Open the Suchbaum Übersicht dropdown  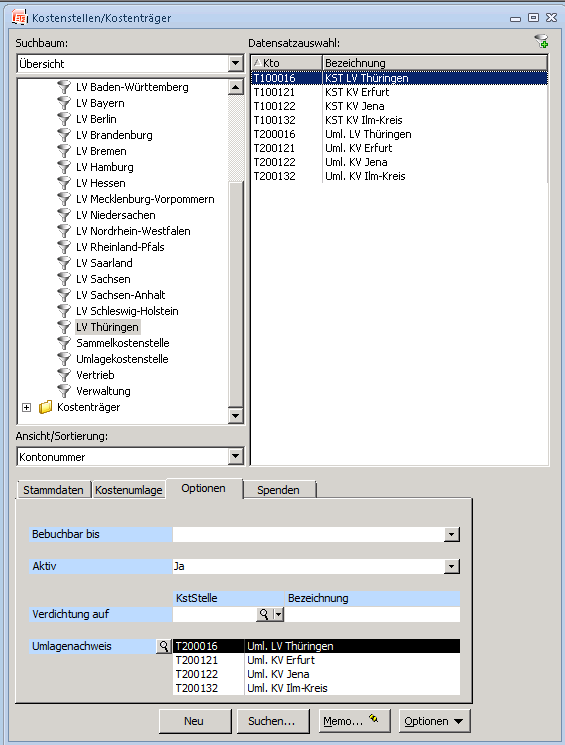[235, 64]
